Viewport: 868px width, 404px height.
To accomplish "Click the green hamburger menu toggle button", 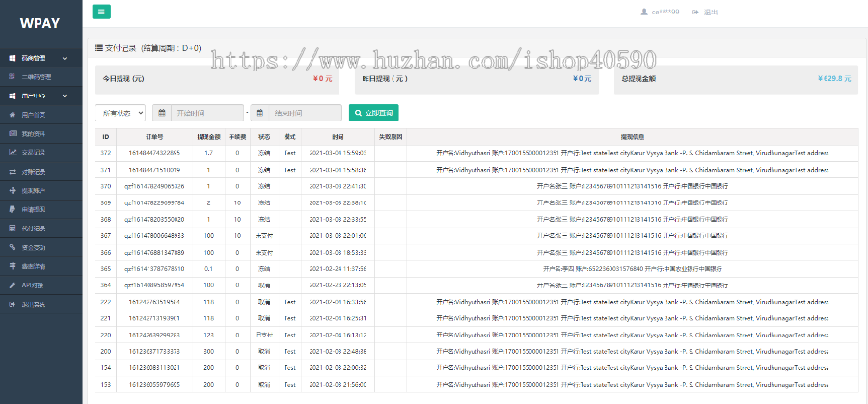I will (x=101, y=12).
